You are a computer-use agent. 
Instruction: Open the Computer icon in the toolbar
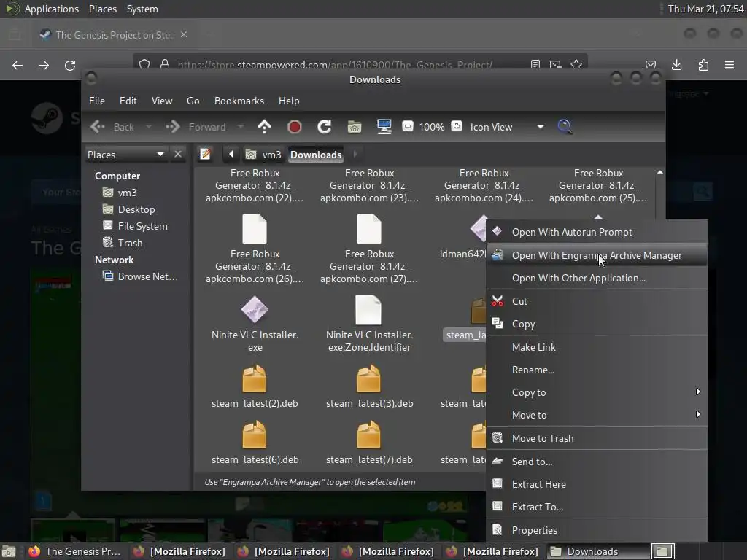(x=384, y=127)
